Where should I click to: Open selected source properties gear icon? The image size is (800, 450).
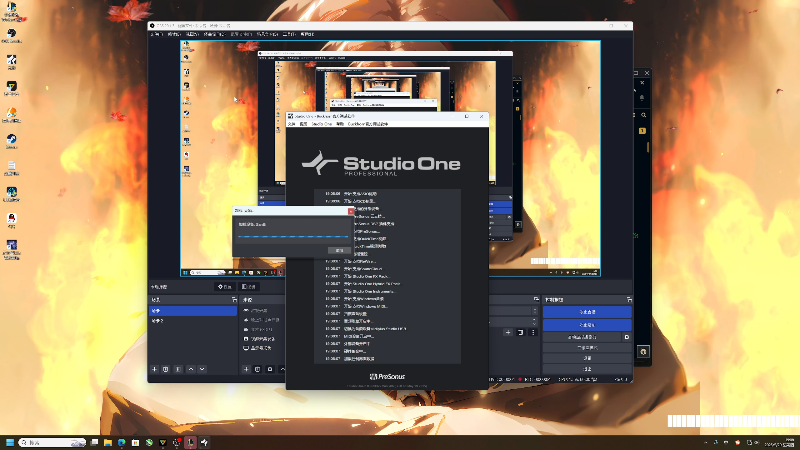269,369
